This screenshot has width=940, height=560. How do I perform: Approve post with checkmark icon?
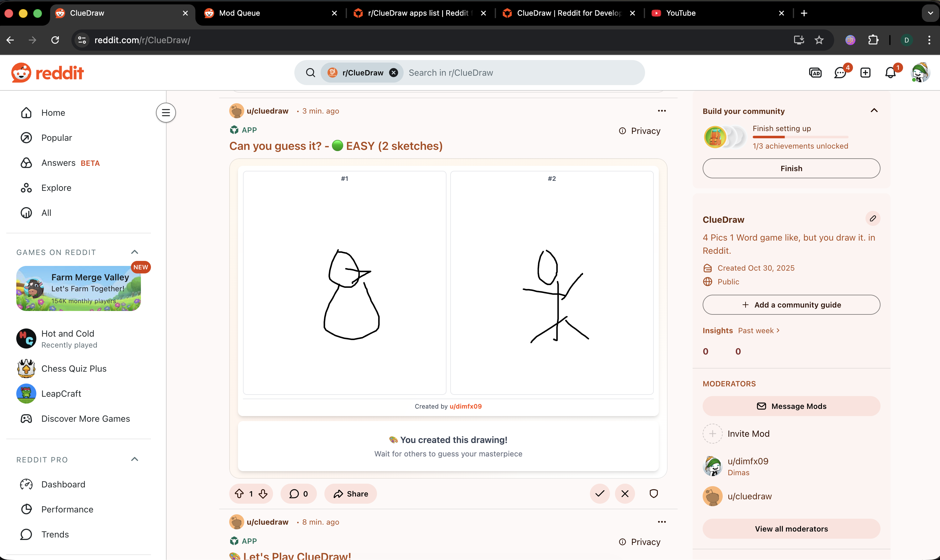[x=600, y=494]
